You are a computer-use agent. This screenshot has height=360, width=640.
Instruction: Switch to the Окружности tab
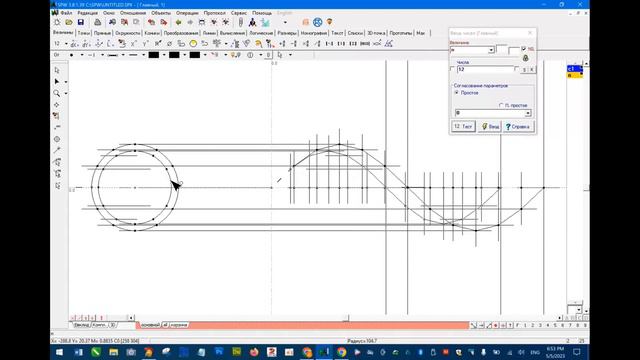tap(128, 33)
